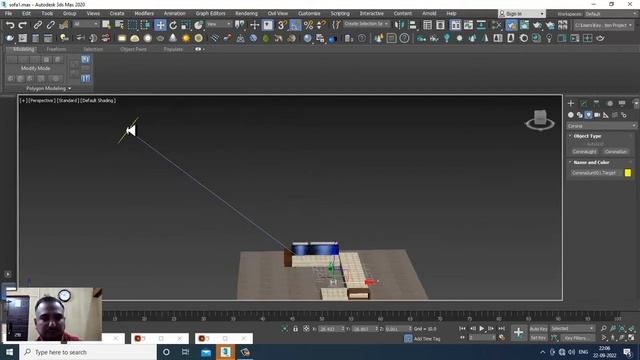This screenshot has height=360, width=640.
Task: Choose the Select by Name tool
Action: (x=120, y=25)
